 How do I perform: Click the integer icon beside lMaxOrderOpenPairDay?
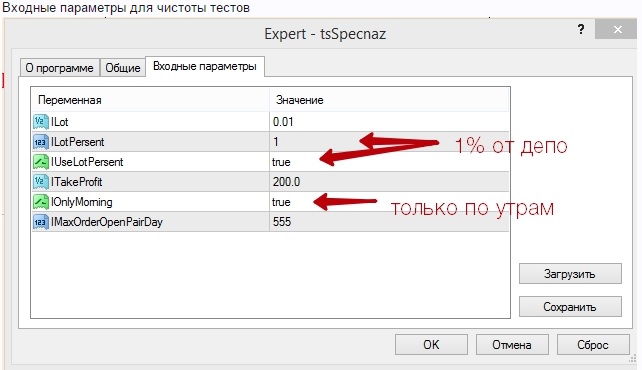coord(41,222)
